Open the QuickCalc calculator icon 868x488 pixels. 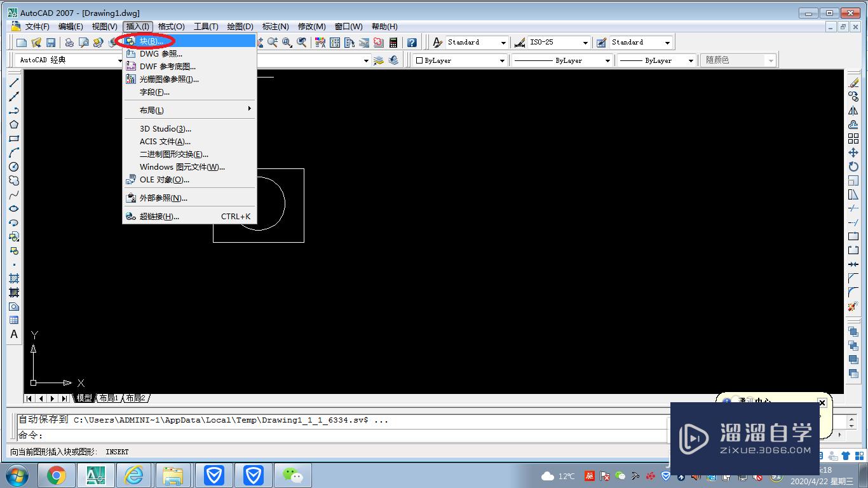393,43
